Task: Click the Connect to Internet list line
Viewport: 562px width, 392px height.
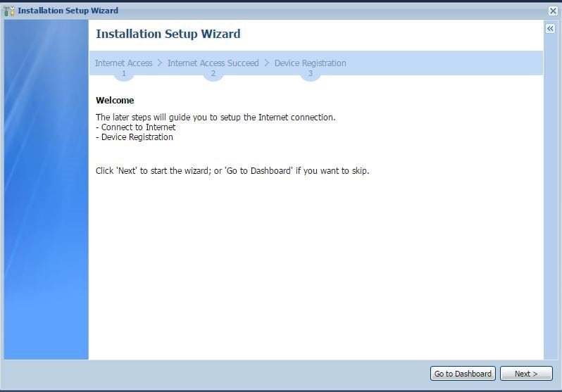Action: pyautogui.click(x=135, y=127)
